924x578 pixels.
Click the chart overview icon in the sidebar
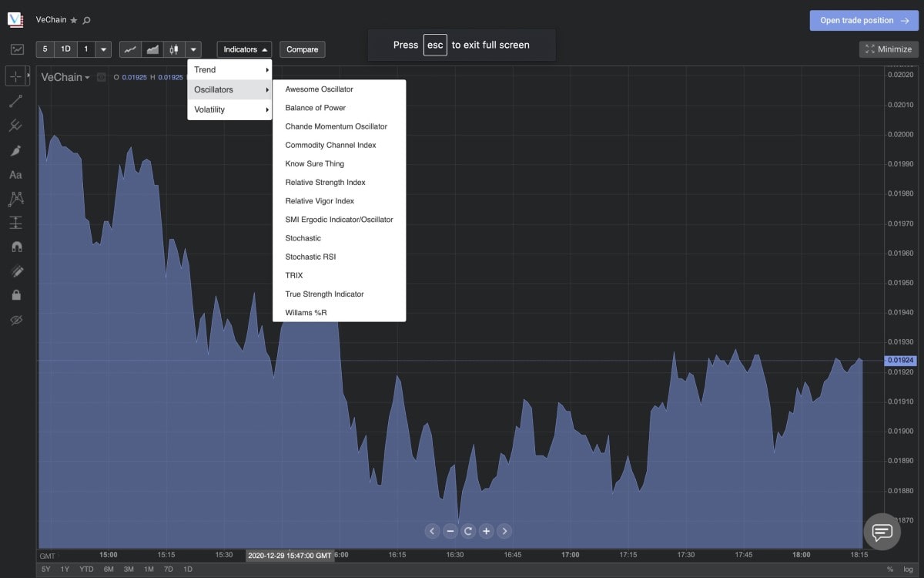(17, 49)
